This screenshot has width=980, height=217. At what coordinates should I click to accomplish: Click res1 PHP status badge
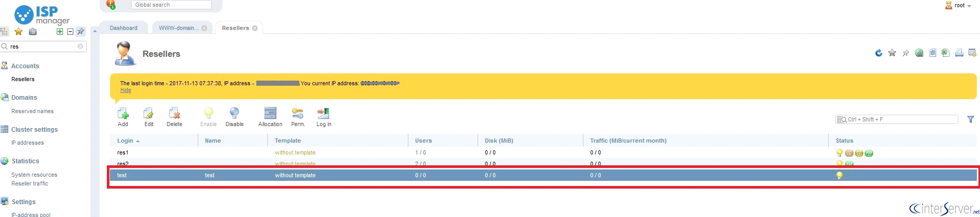point(869,153)
